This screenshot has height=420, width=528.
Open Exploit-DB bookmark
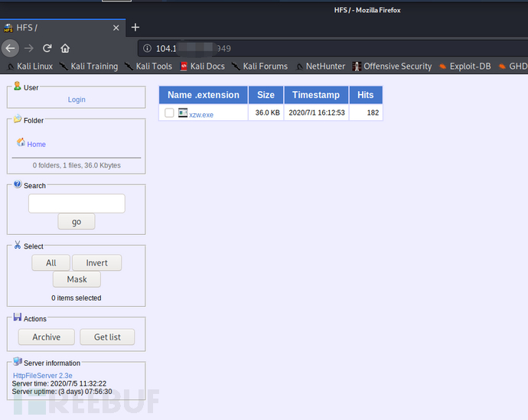465,67
